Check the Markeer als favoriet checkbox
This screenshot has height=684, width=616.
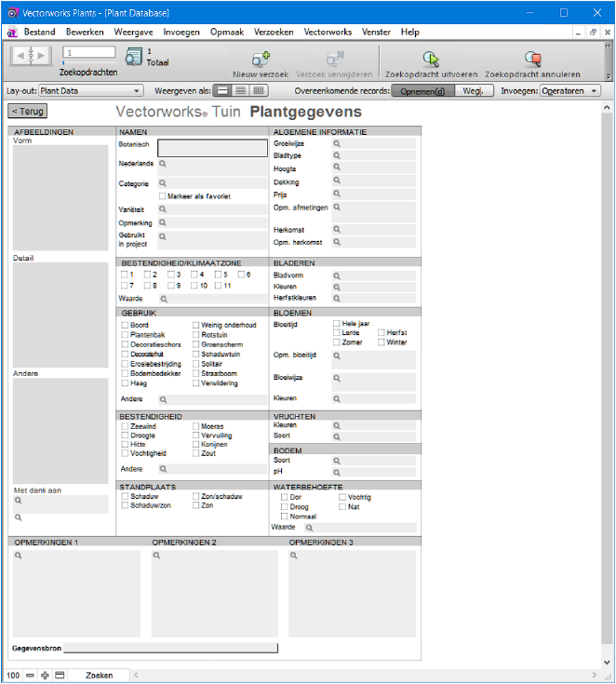pyautogui.click(x=163, y=196)
